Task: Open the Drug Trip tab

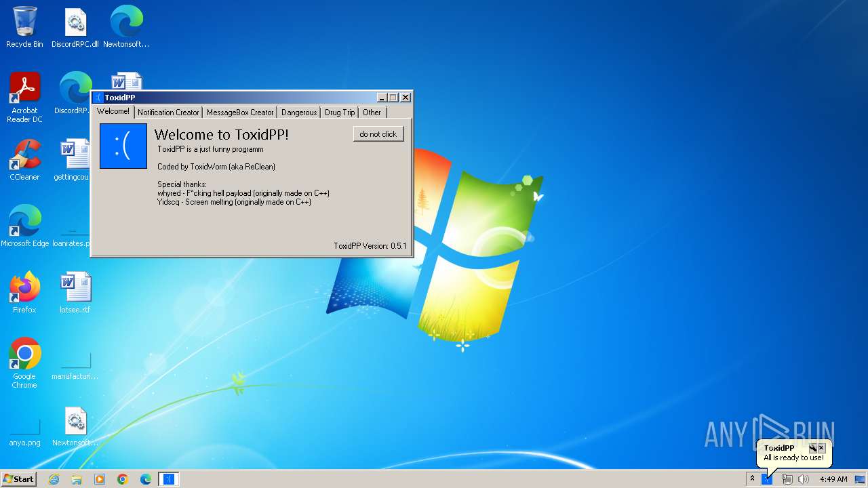Action: (x=340, y=113)
